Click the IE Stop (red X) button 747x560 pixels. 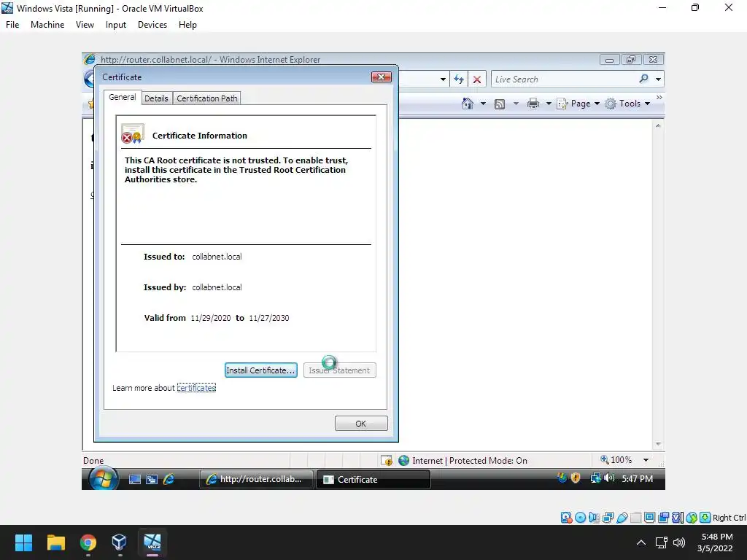click(477, 79)
